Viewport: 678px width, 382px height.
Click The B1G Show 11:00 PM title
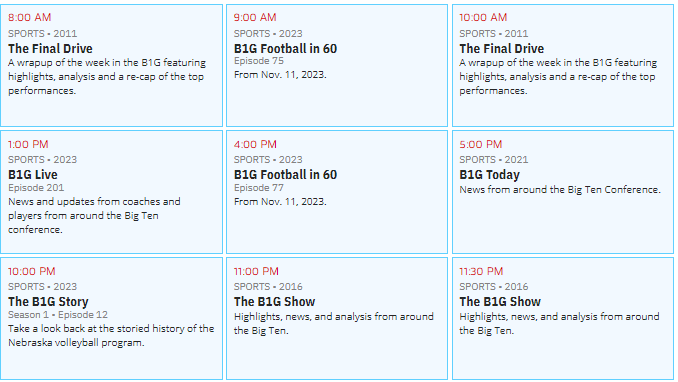275,302
